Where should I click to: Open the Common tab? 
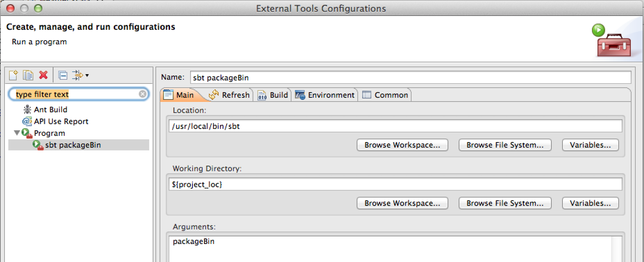click(x=385, y=95)
